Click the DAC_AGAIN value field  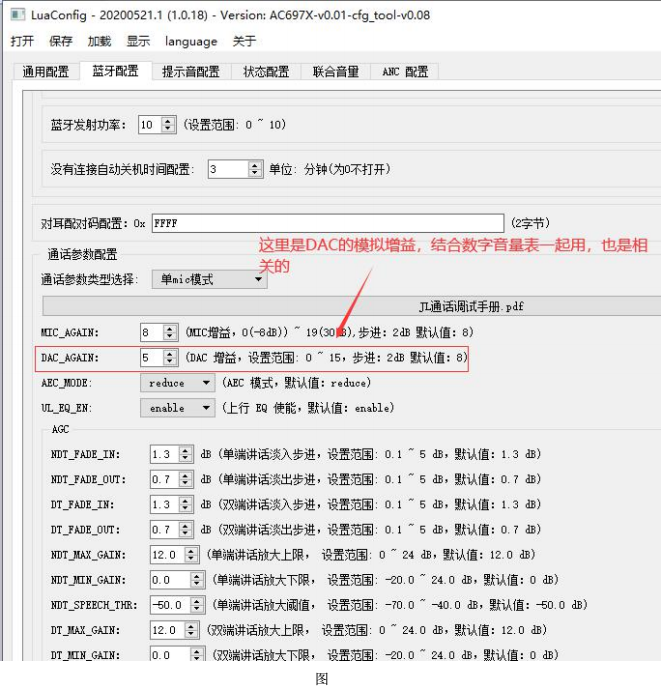pyautogui.click(x=152, y=357)
